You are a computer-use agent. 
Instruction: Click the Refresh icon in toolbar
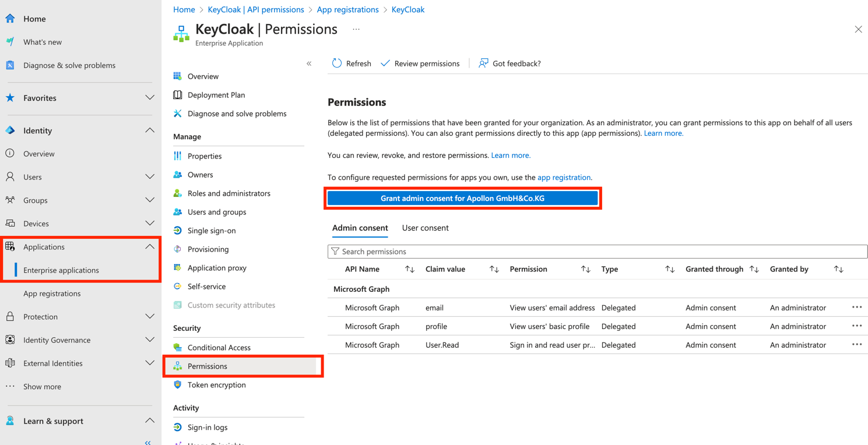(x=337, y=63)
